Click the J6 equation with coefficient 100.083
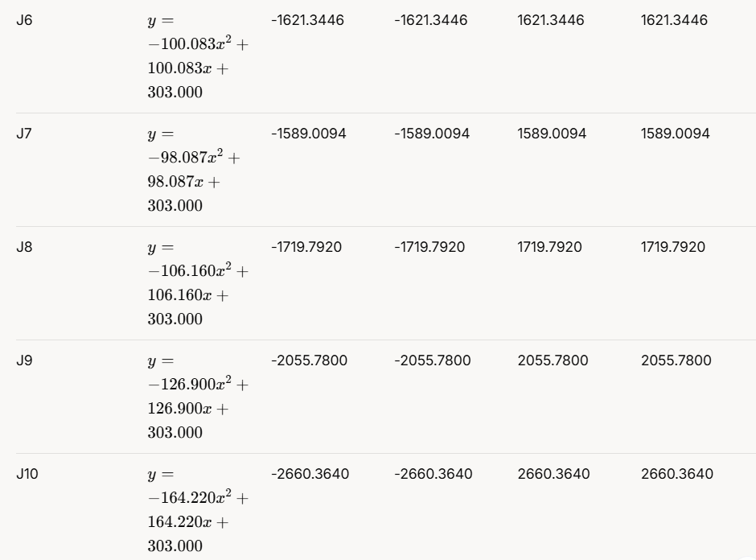 (x=197, y=56)
